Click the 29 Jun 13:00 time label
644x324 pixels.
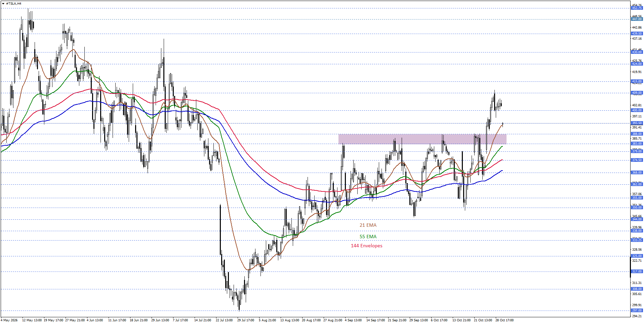160,320
